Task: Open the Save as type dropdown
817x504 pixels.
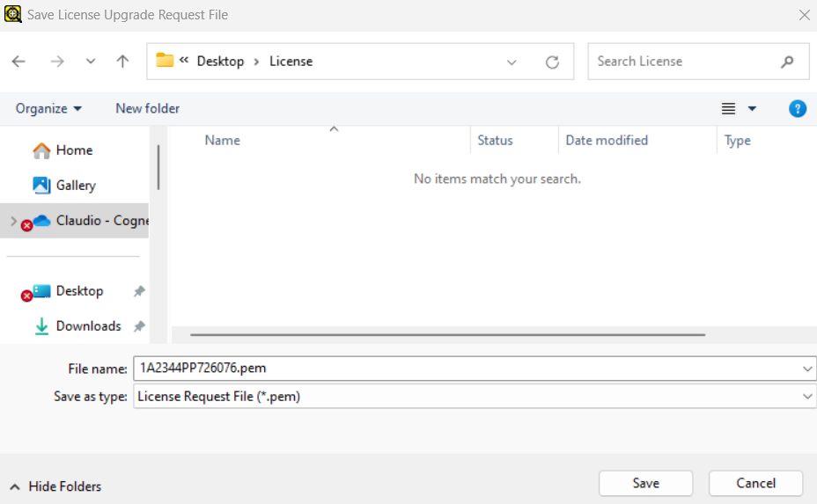Action: (x=808, y=397)
